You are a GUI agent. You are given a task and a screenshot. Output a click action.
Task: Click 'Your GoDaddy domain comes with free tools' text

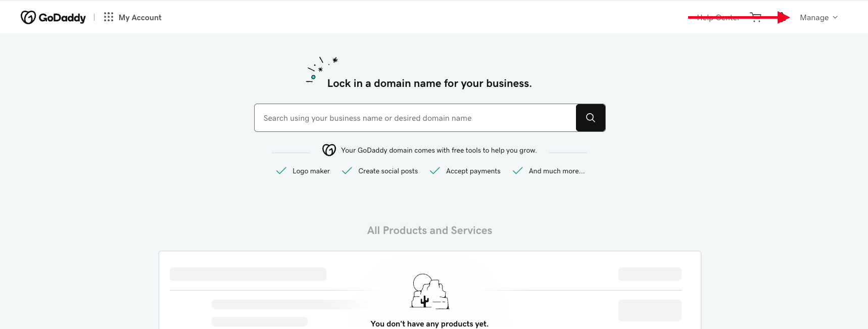439,150
